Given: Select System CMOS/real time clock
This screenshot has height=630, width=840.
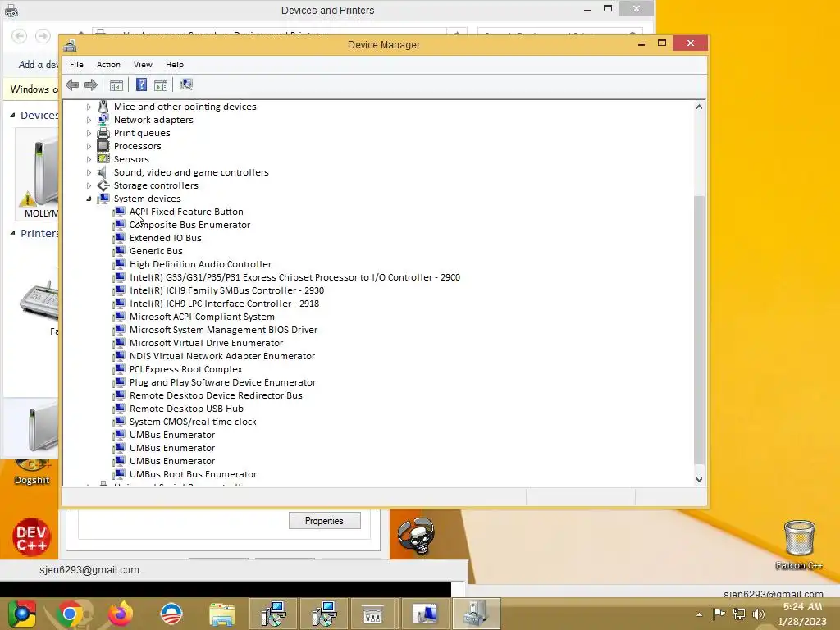Looking at the screenshot, I should pos(193,422).
